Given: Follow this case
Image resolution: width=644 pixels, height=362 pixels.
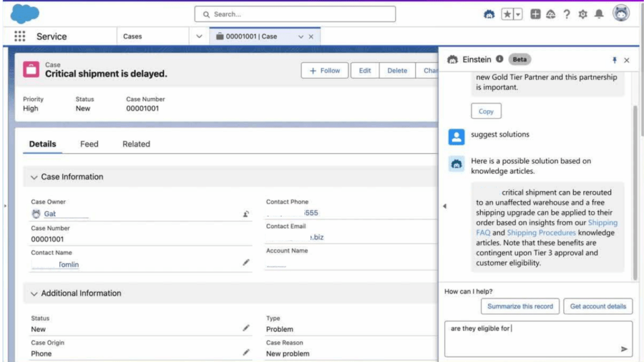Looking at the screenshot, I should 325,70.
